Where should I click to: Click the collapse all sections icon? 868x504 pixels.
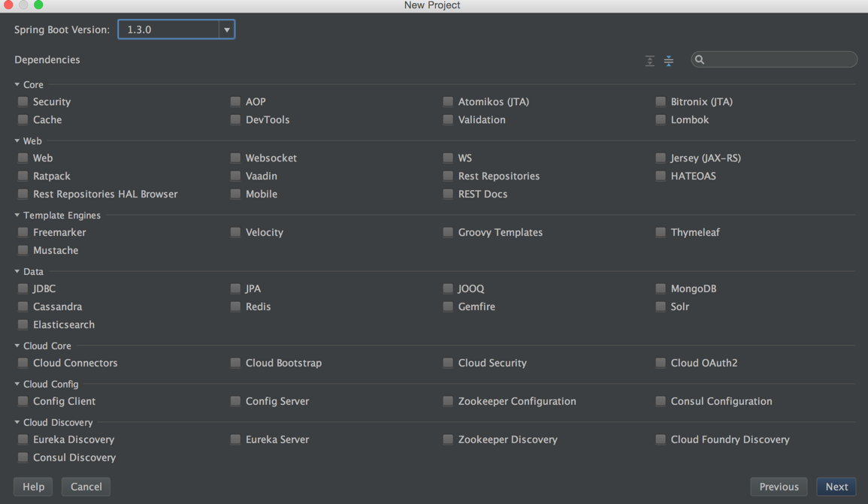coord(669,60)
